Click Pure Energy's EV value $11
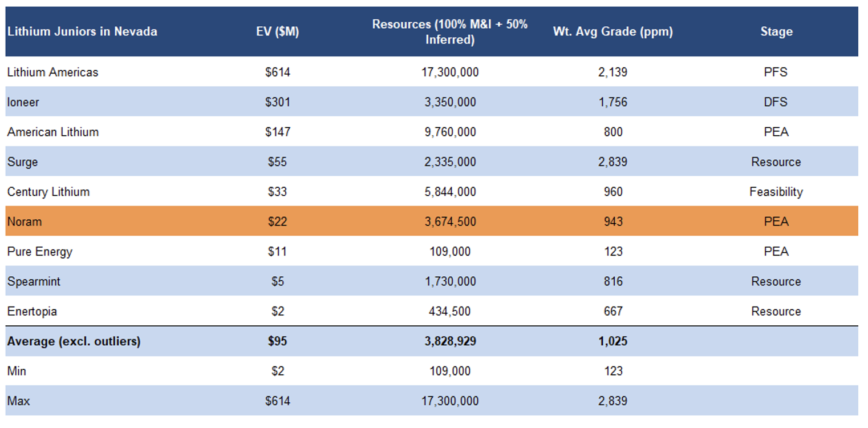Image resolution: width=868 pixels, height=428 pixels. [x=278, y=252]
